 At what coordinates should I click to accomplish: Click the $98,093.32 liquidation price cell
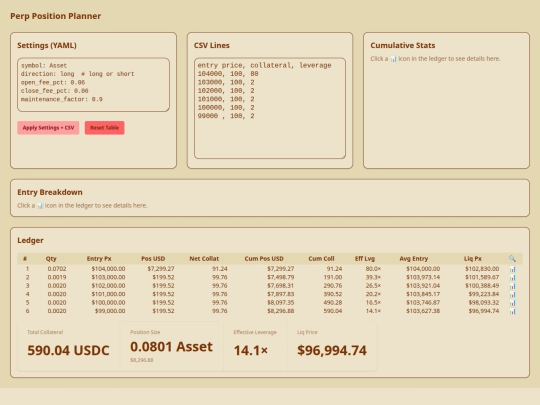(x=484, y=302)
